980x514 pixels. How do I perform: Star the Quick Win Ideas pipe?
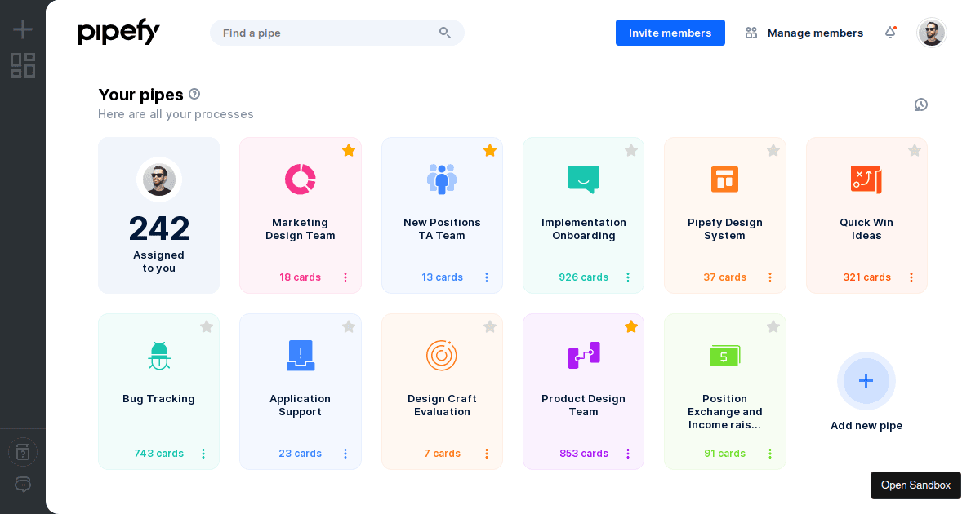915,150
